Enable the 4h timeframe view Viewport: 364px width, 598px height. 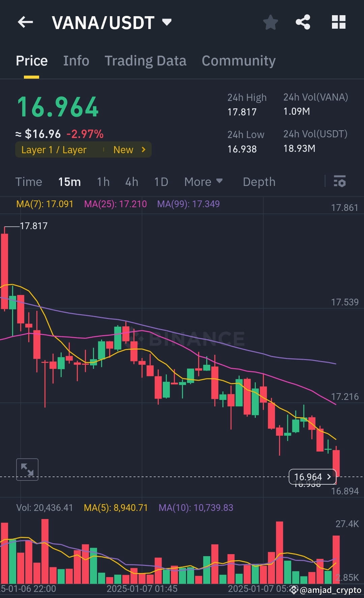pos(131,182)
